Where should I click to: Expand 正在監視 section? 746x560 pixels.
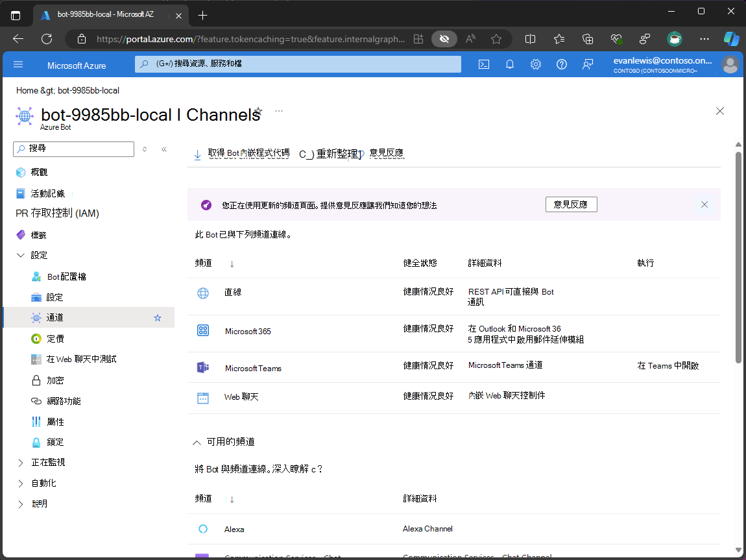pyautogui.click(x=21, y=463)
